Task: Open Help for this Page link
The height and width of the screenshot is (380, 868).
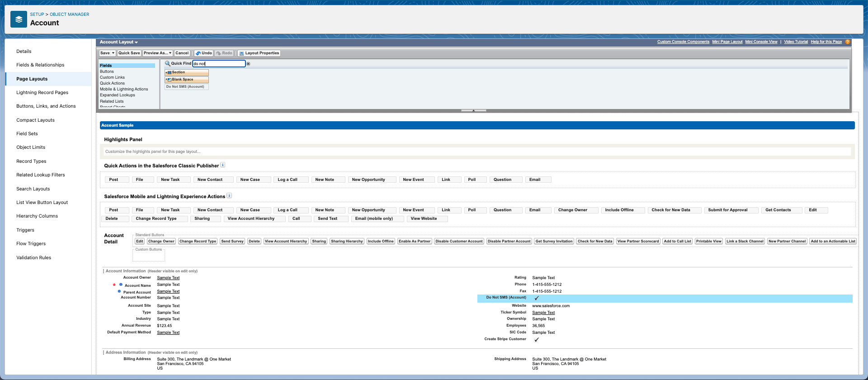Action: point(826,42)
